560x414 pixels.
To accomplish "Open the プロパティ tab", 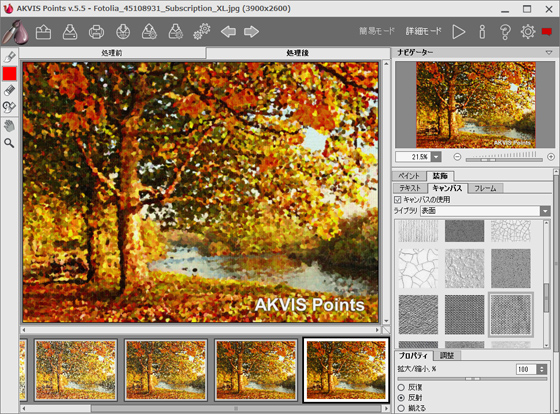I will [x=413, y=355].
